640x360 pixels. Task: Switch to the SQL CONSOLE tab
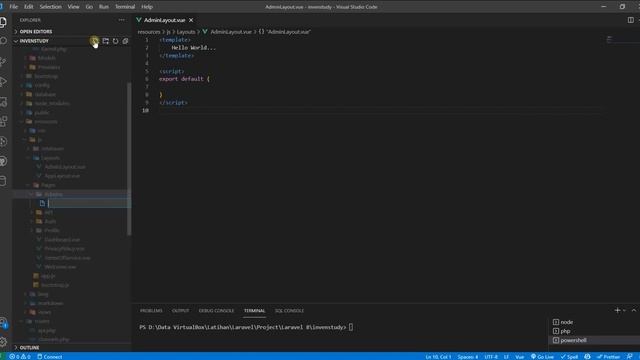click(x=289, y=311)
